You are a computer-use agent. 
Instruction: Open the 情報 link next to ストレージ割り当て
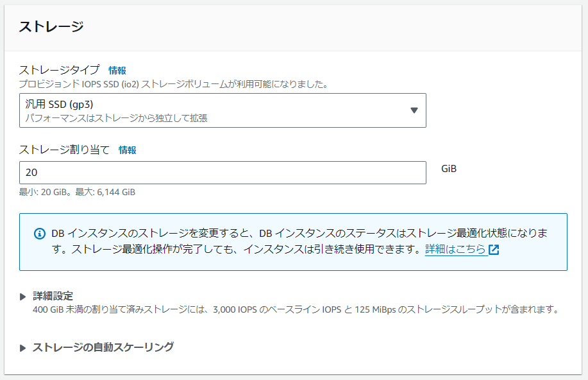pos(128,150)
